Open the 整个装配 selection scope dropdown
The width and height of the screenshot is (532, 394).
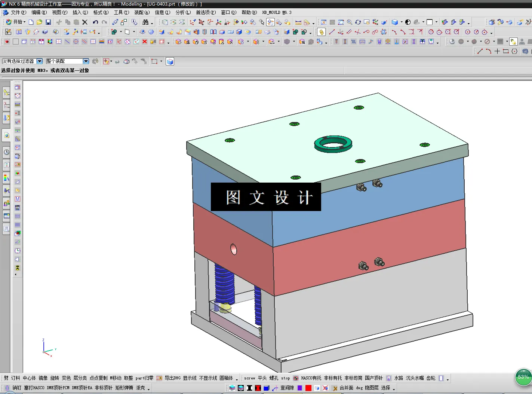85,61
